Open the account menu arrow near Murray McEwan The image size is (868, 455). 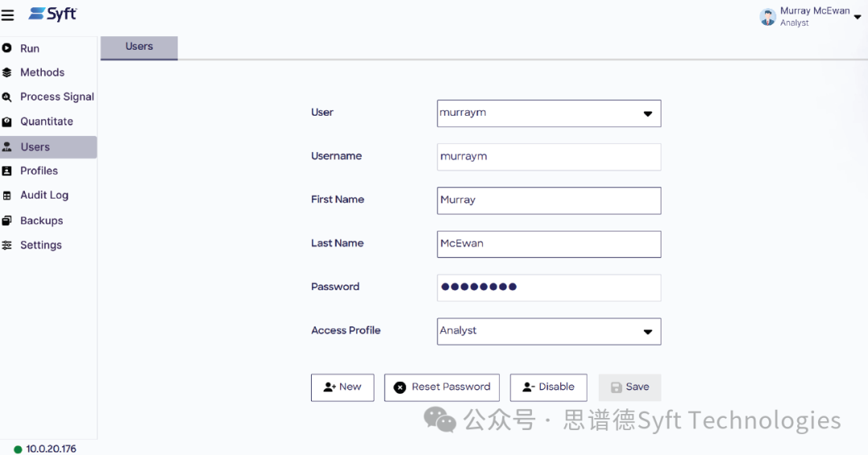[857, 17]
